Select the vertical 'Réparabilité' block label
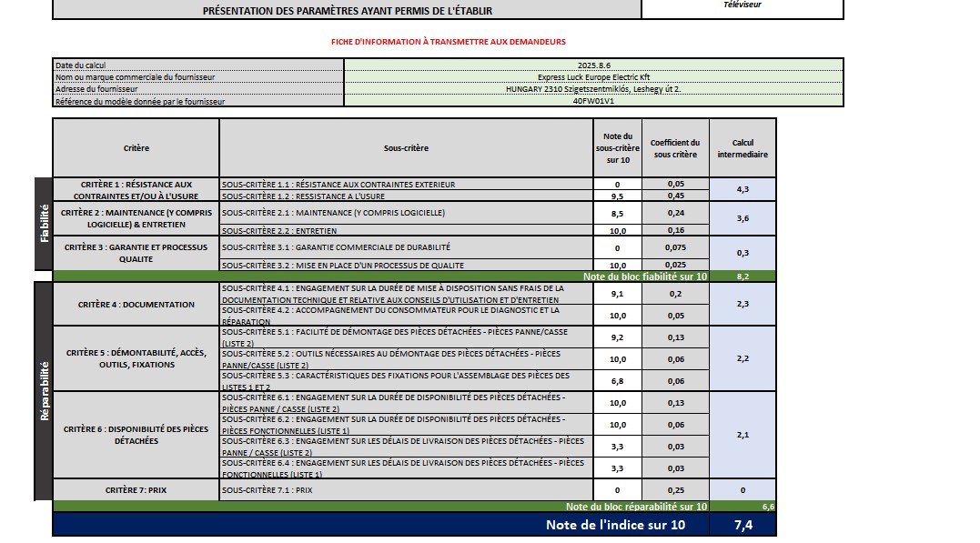The height and width of the screenshot is (543, 980). click(x=44, y=391)
